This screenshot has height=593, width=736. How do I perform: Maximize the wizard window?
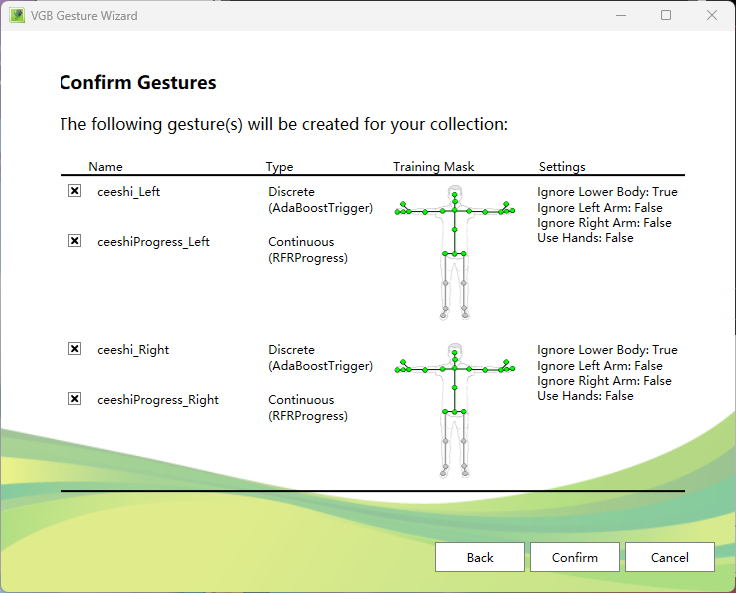click(666, 16)
